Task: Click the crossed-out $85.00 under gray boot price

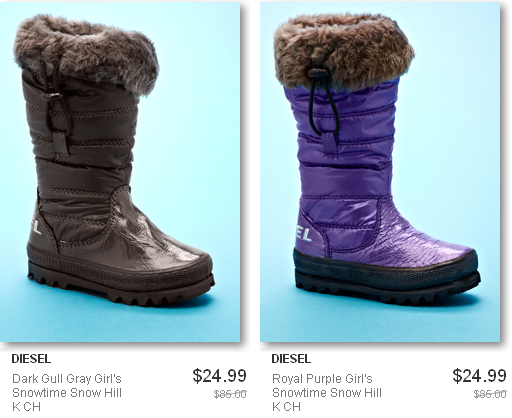Action: pyautogui.click(x=230, y=394)
